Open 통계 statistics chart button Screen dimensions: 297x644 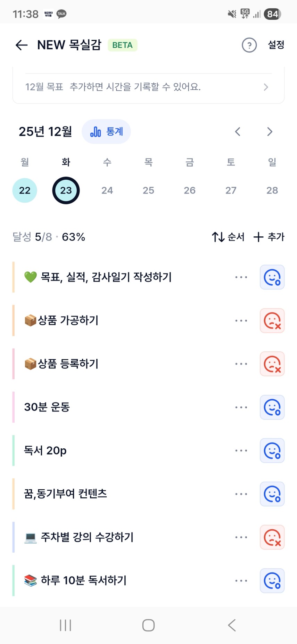coord(106,132)
